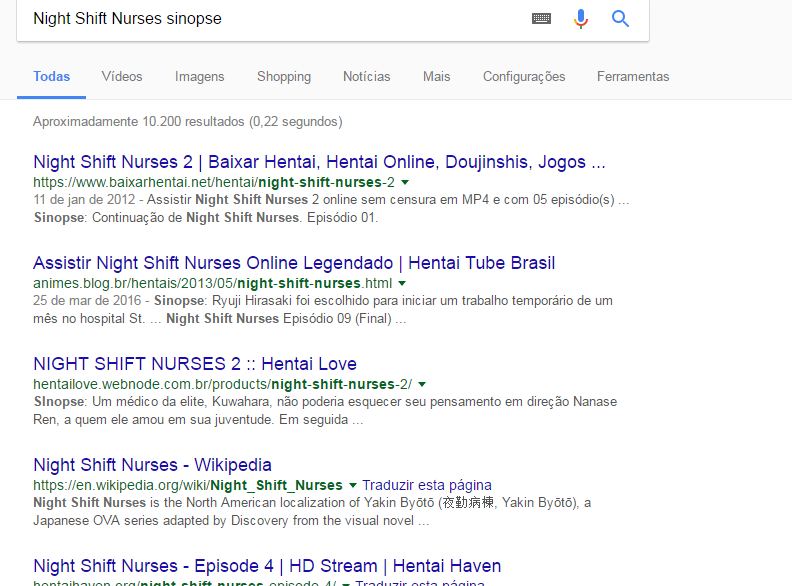Open the on-screen keyboard icon
This screenshot has height=586, width=792.
click(x=541, y=19)
